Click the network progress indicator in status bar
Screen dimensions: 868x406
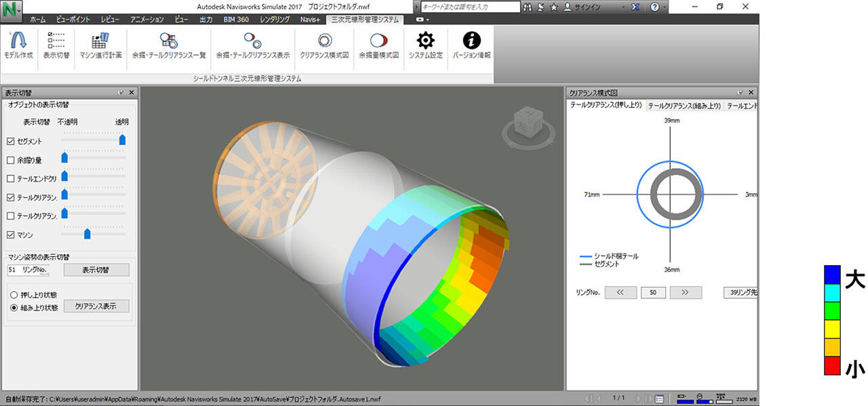(724, 399)
